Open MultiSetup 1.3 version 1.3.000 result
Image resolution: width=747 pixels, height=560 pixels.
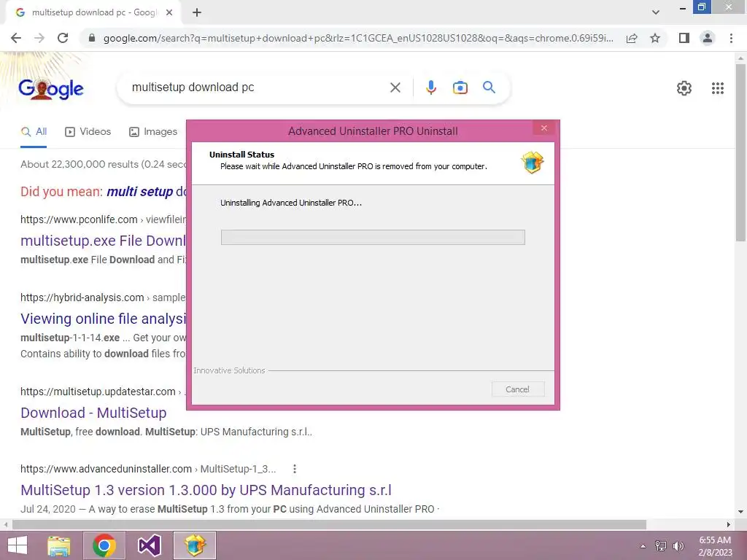pos(206,490)
